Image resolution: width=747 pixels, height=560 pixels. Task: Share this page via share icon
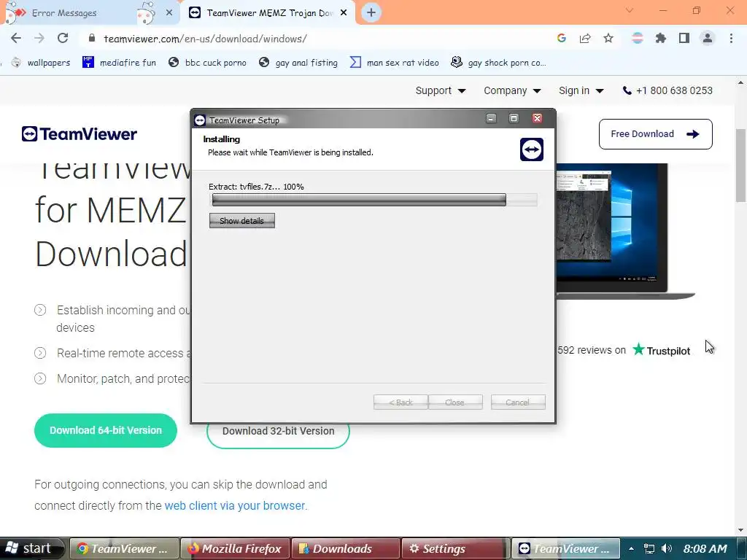click(x=585, y=39)
